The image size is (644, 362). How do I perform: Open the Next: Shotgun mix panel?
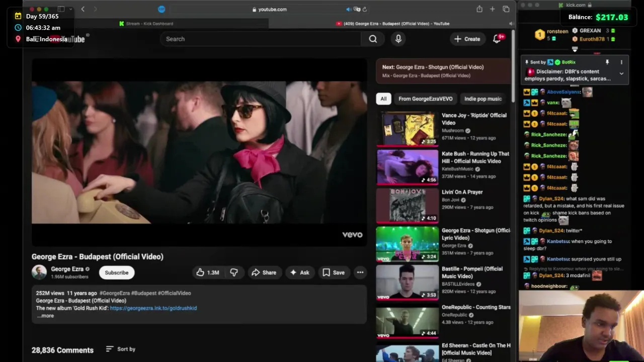coord(443,71)
